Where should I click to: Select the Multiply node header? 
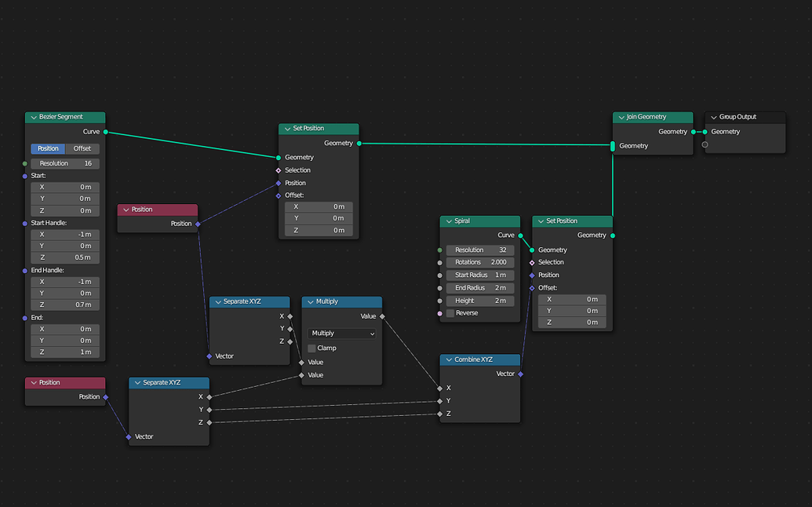click(342, 302)
